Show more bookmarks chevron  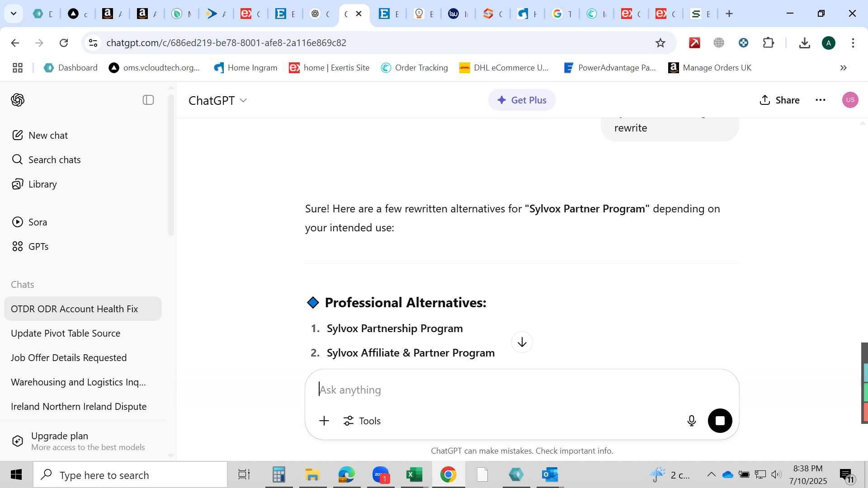843,68
